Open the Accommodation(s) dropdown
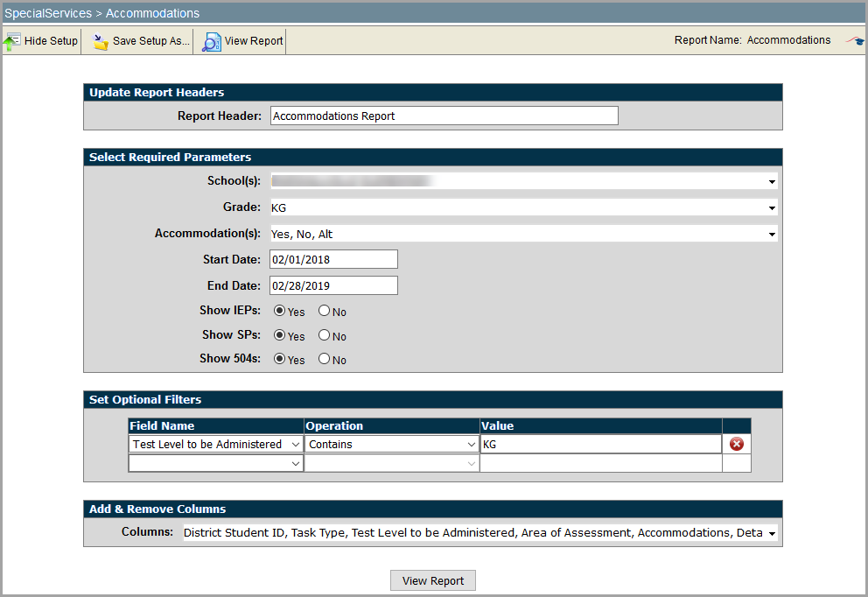This screenshot has width=868, height=597. pos(523,234)
